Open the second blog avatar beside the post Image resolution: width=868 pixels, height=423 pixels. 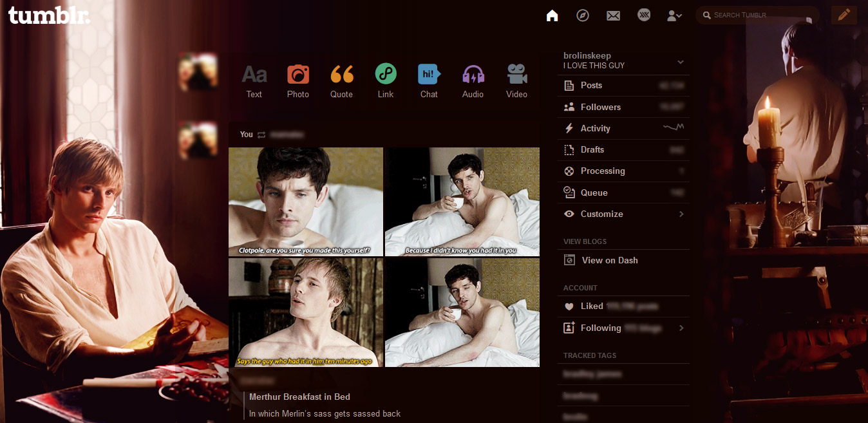point(198,140)
